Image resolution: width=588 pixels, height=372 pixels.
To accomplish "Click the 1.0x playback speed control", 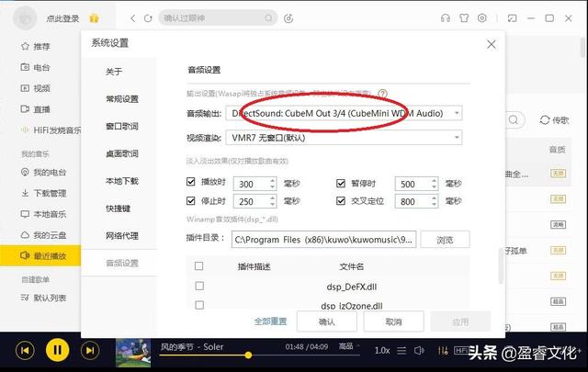I will point(382,351).
